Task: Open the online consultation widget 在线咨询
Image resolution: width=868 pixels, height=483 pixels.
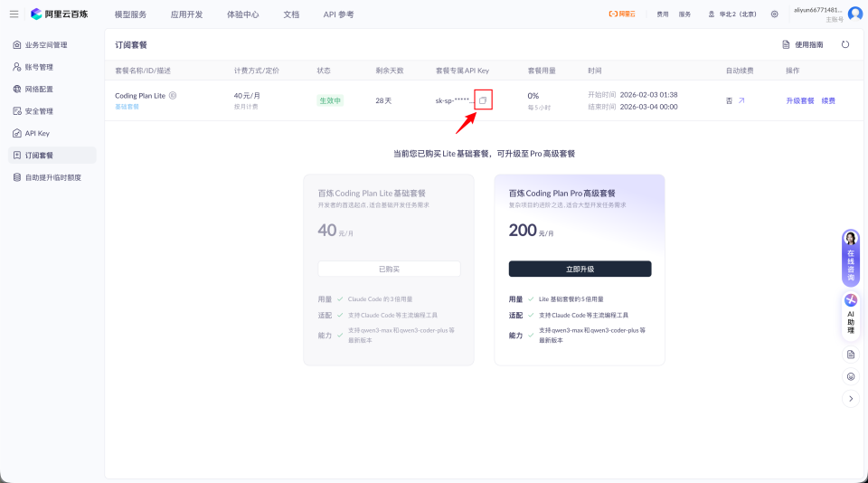Action: tap(851, 258)
